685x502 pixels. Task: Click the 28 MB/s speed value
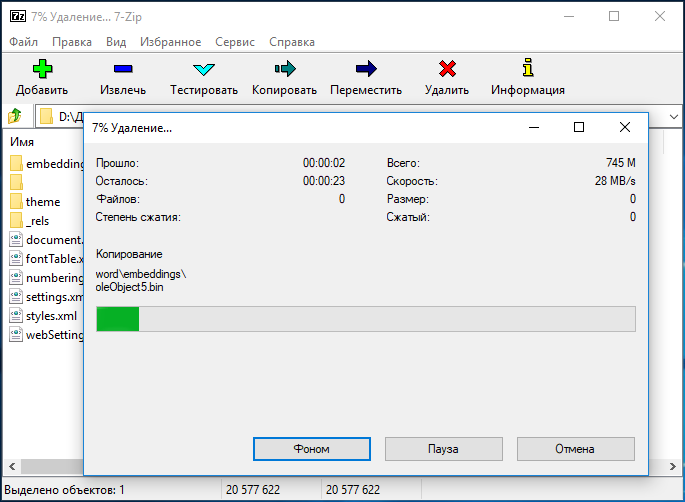615,181
